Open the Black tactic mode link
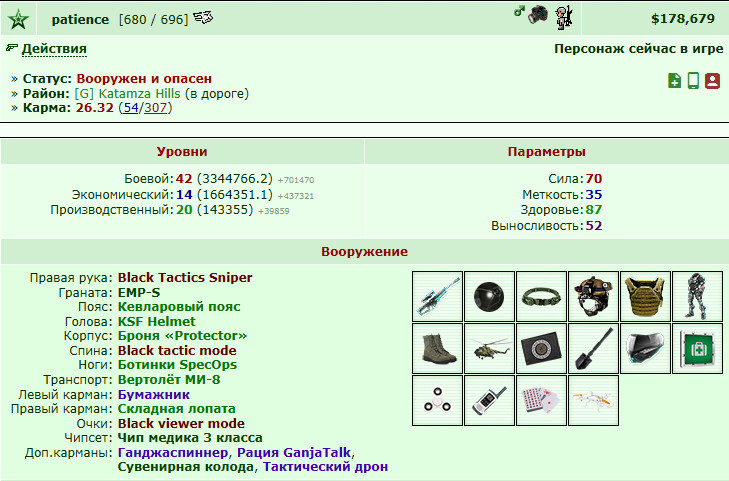This screenshot has width=729, height=481. pyautogui.click(x=177, y=350)
